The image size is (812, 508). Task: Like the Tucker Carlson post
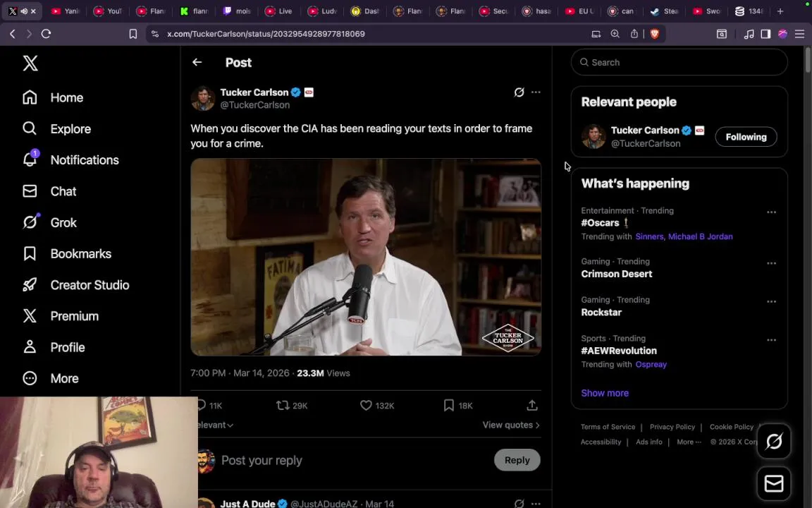366,405
